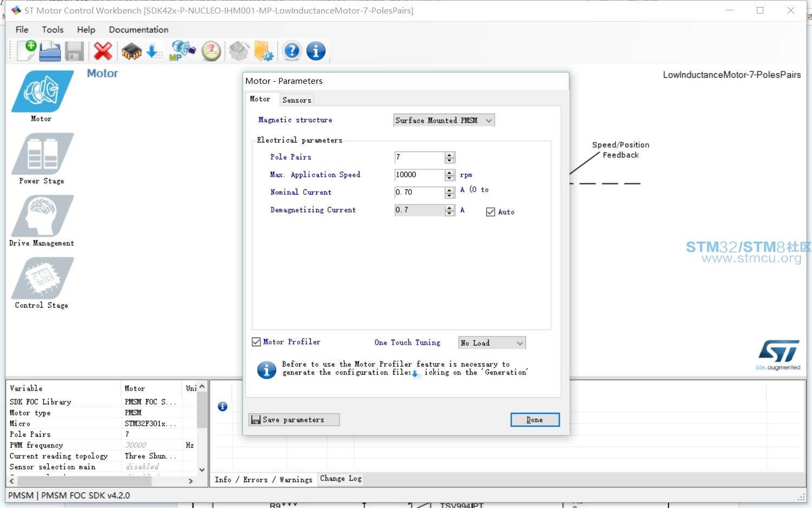The width and height of the screenshot is (812, 508).
Task: Switch to the Sensors tab
Action: (297, 100)
